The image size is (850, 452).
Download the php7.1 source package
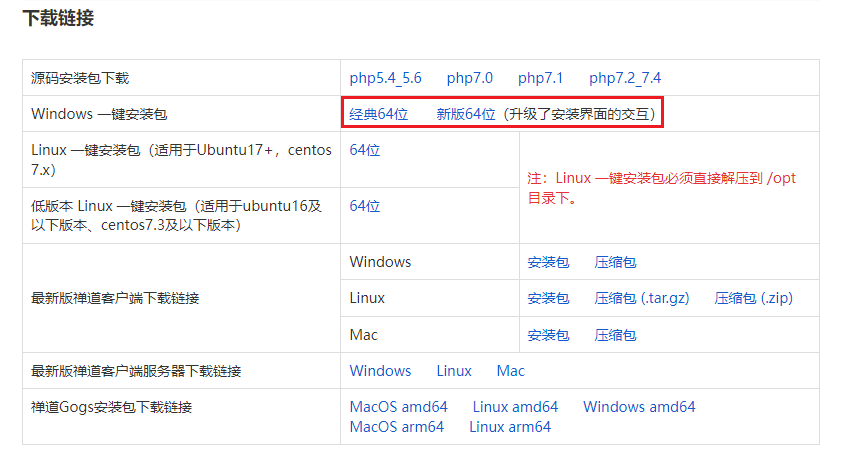[x=540, y=78]
